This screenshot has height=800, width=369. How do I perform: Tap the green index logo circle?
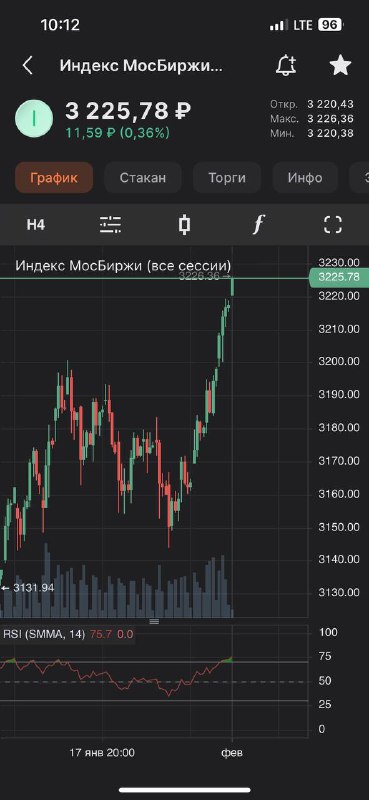[34, 118]
